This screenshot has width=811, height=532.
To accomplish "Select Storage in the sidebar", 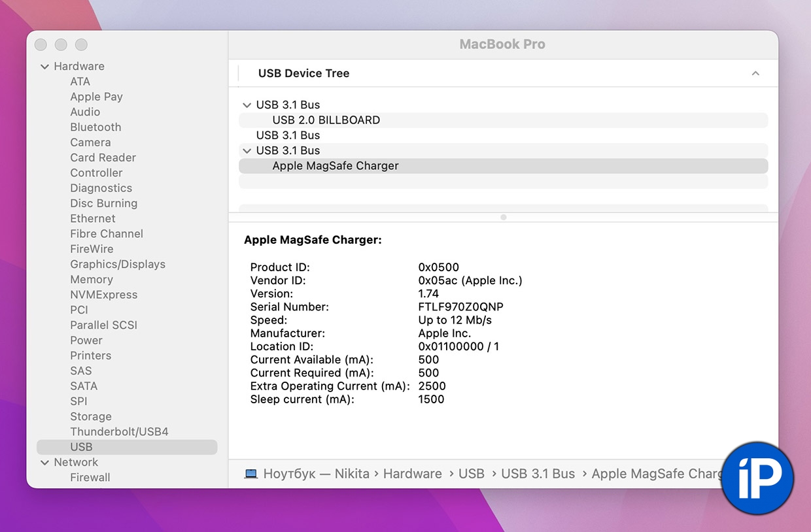I will (90, 417).
